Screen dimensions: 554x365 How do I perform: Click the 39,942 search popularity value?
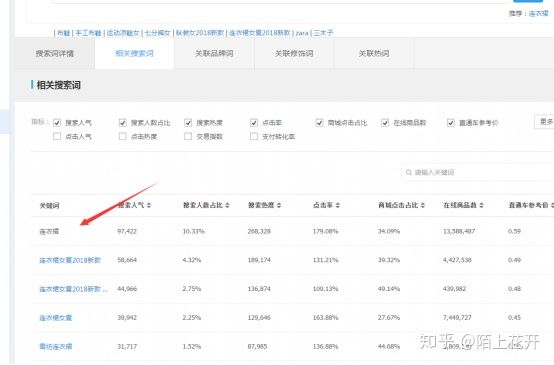pyautogui.click(x=127, y=318)
